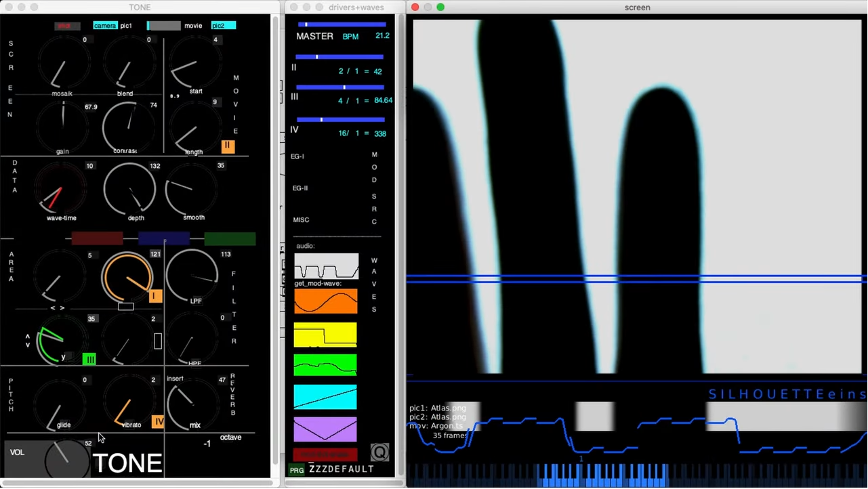868x489 pixels.
Task: Open the MISC section
Action: [x=301, y=220]
